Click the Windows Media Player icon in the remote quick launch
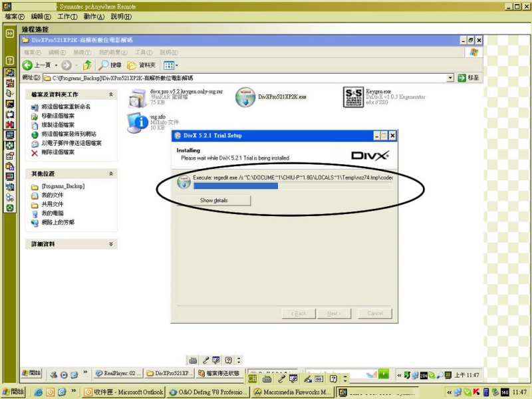Image resolution: width=532 pixels, height=399 pixels. pyautogui.click(x=64, y=374)
